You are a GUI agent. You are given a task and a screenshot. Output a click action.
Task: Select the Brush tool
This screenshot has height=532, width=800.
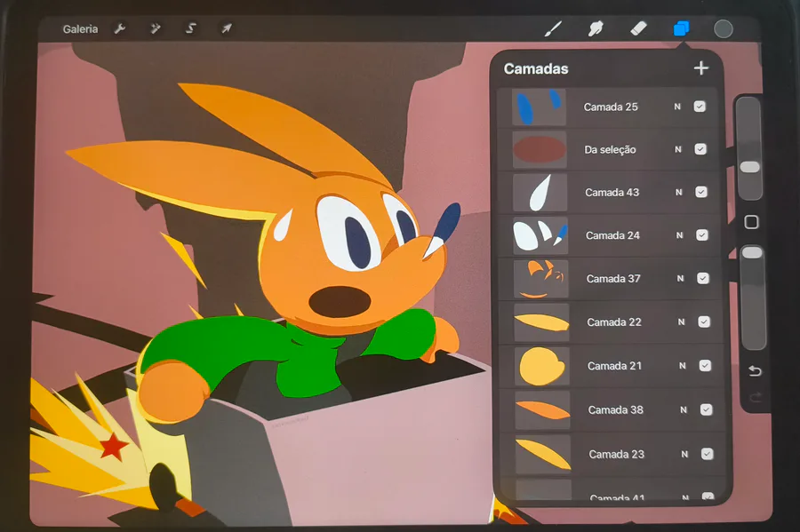pyautogui.click(x=553, y=28)
